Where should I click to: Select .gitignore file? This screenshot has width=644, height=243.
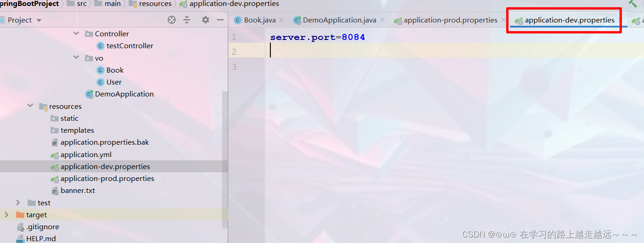42,226
